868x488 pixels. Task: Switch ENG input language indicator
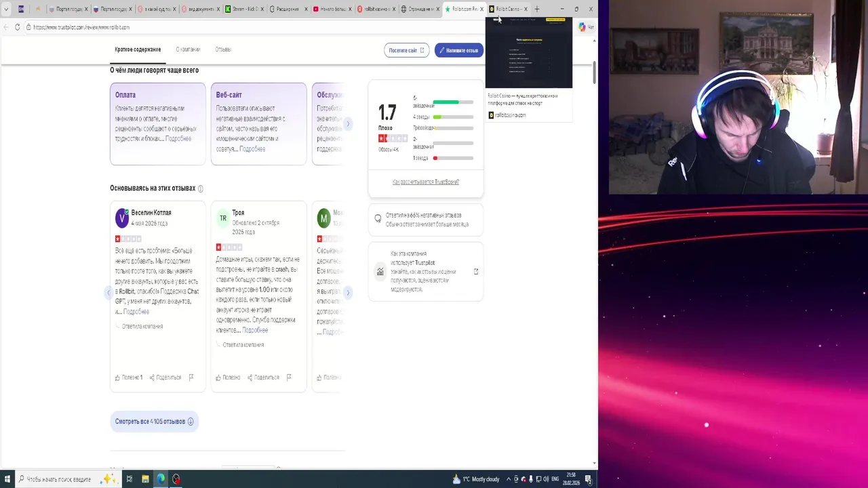point(555,479)
